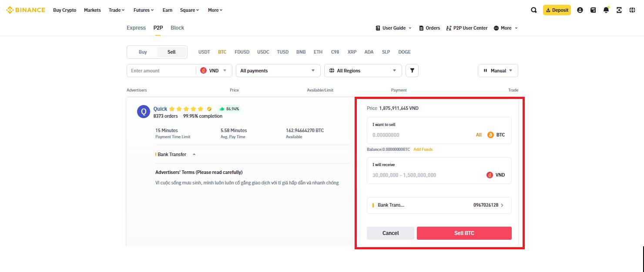Open the search magnifier icon
644x272 pixels.
pos(534,10)
